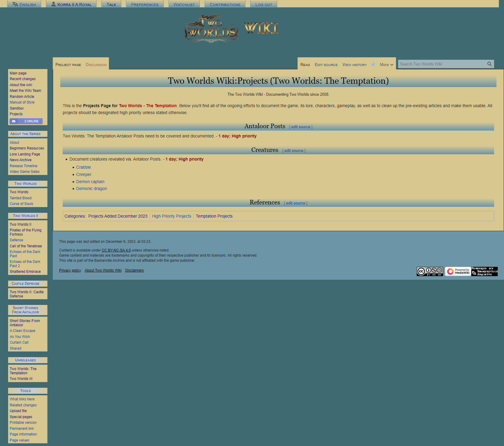Viewport: 504px width, 446px height.
Task: Click the Creative Commons license badge
Action: (x=430, y=271)
